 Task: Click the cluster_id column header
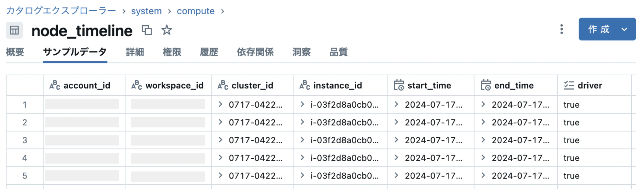[252, 85]
